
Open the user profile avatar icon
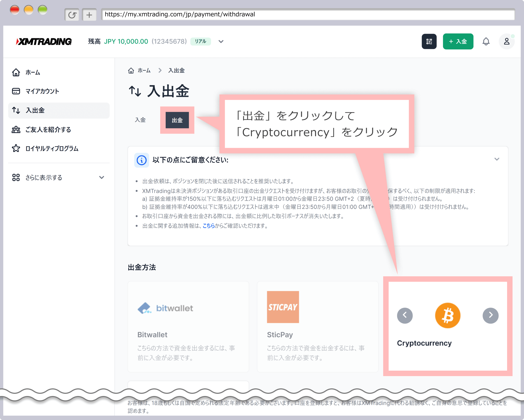coord(507,41)
